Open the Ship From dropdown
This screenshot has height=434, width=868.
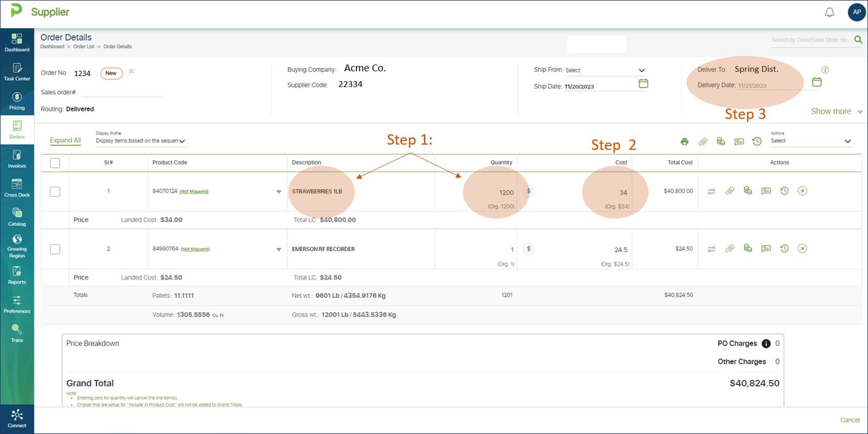[605, 70]
